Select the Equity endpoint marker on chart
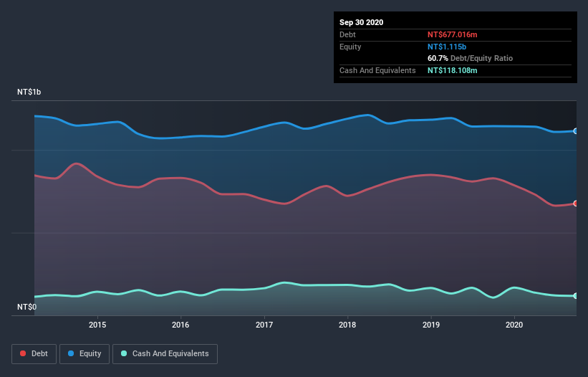Image resolution: width=588 pixels, height=377 pixels. click(x=576, y=131)
